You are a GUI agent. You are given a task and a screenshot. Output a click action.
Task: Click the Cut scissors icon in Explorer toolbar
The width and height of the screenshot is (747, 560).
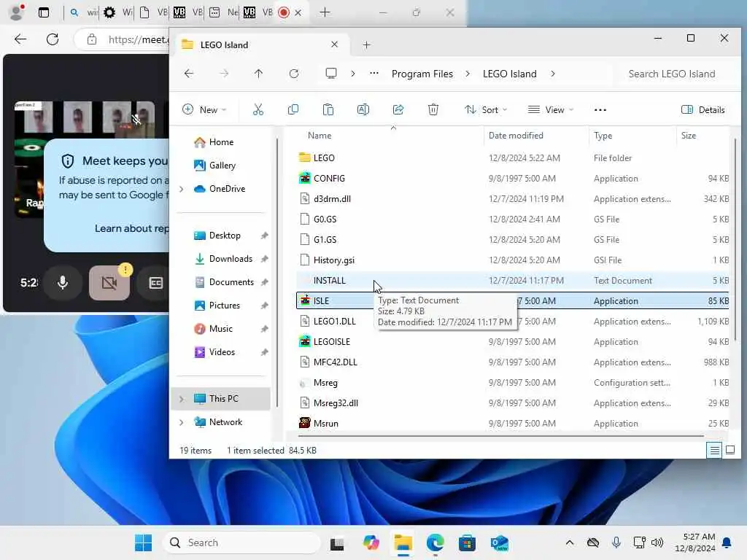[x=258, y=110]
